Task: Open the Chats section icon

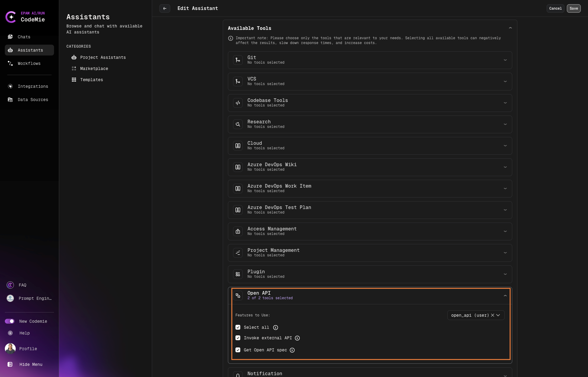Action: point(10,37)
